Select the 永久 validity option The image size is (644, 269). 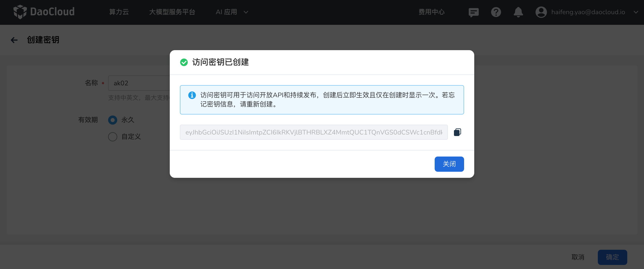pos(113,120)
